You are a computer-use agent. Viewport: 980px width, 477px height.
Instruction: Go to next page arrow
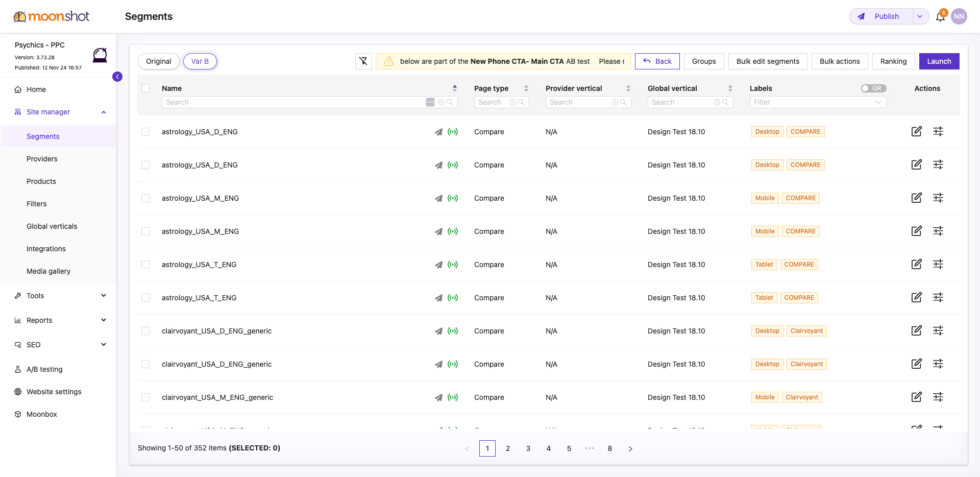pyautogui.click(x=630, y=448)
